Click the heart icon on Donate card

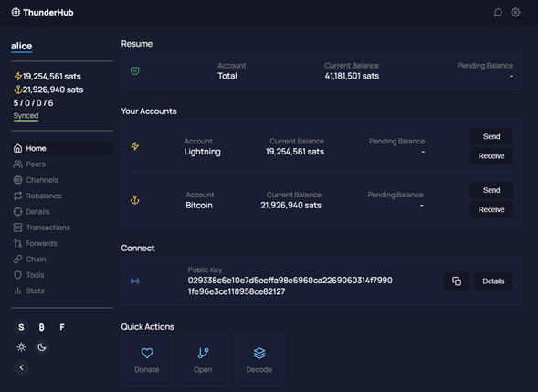pyautogui.click(x=147, y=353)
